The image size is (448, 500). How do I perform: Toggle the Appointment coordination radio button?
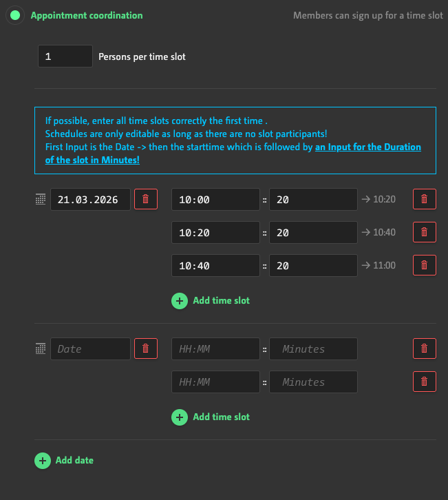pyautogui.click(x=15, y=15)
